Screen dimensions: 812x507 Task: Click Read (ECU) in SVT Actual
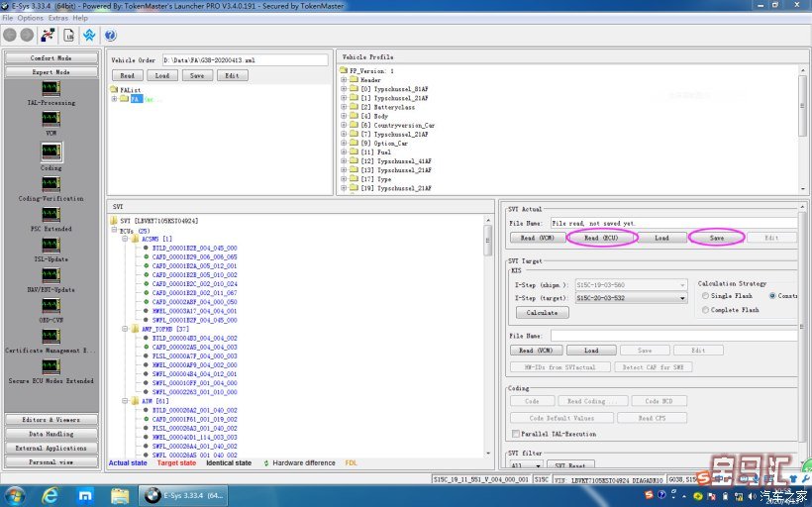601,238
